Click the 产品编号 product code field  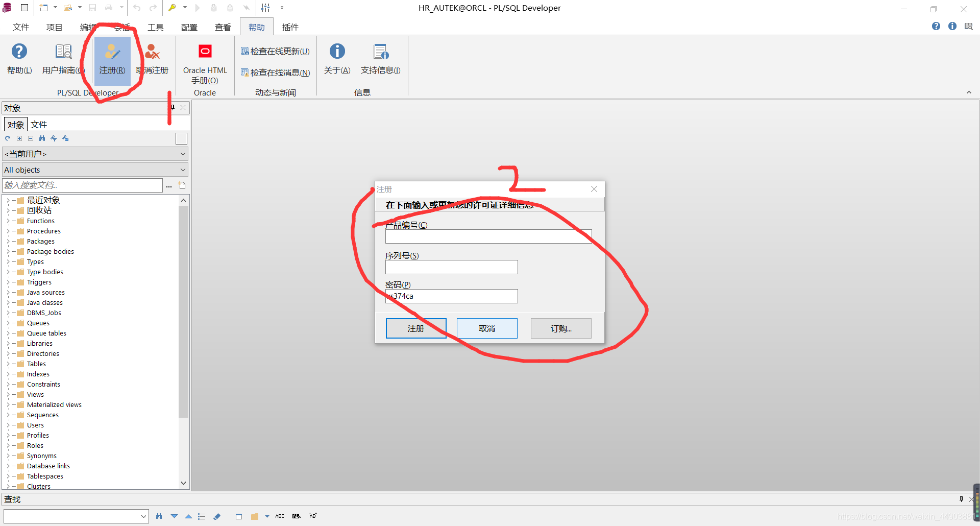point(488,236)
